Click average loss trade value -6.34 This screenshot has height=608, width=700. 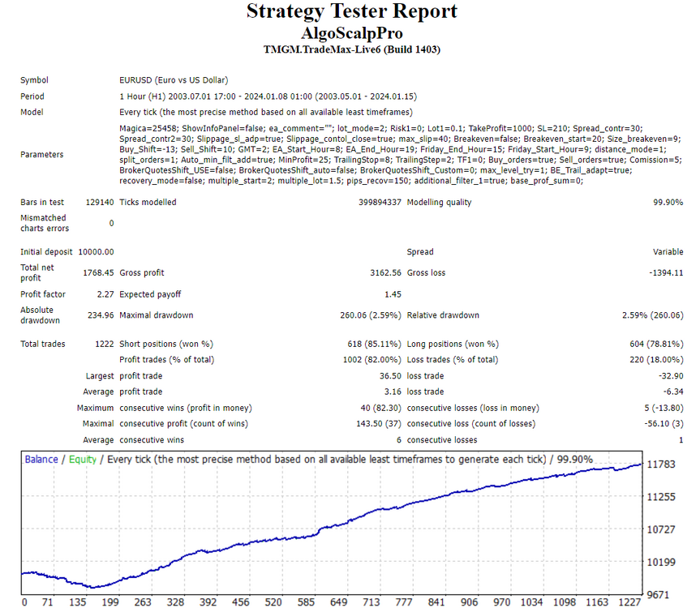point(673,392)
